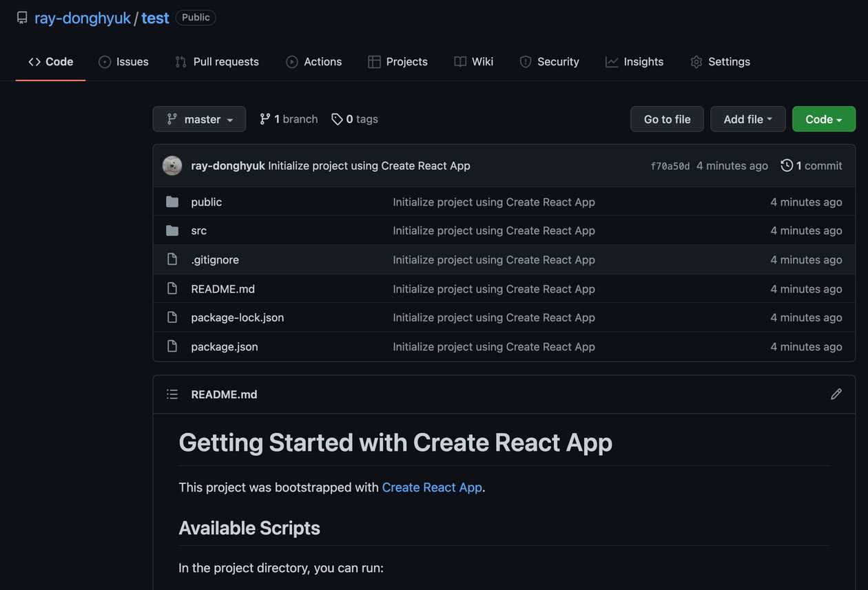Image resolution: width=868 pixels, height=590 pixels.
Task: Open the package.json file
Action: coord(225,346)
